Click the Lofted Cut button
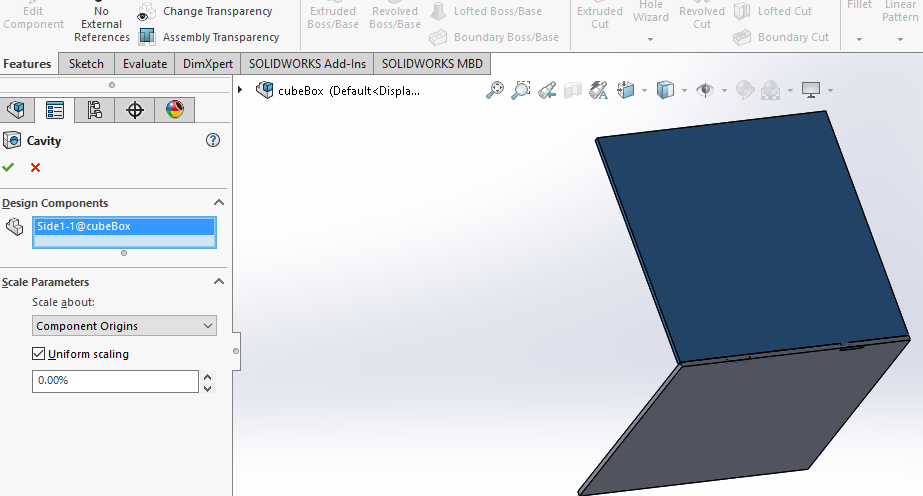This screenshot has width=923, height=496. [x=773, y=11]
